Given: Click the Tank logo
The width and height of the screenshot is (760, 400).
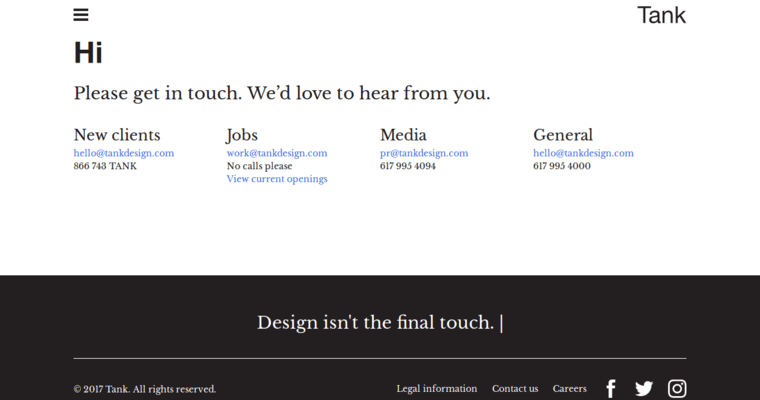Looking at the screenshot, I should point(661,15).
